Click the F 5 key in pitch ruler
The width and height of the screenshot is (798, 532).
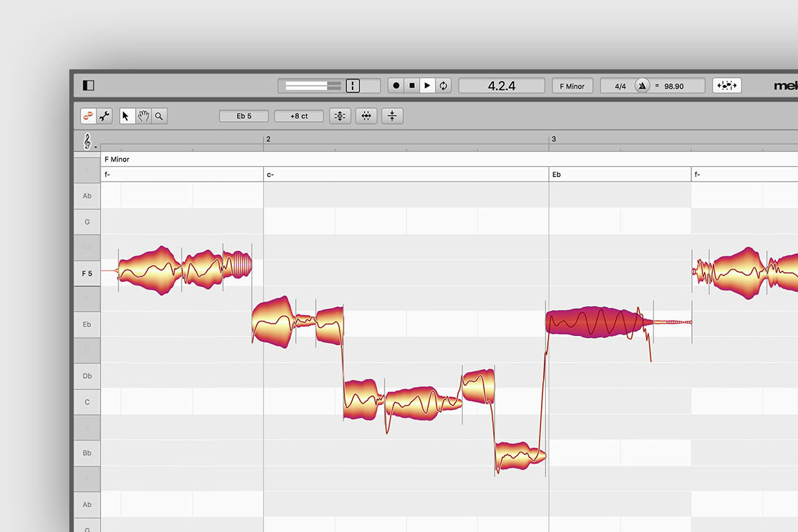click(87, 274)
